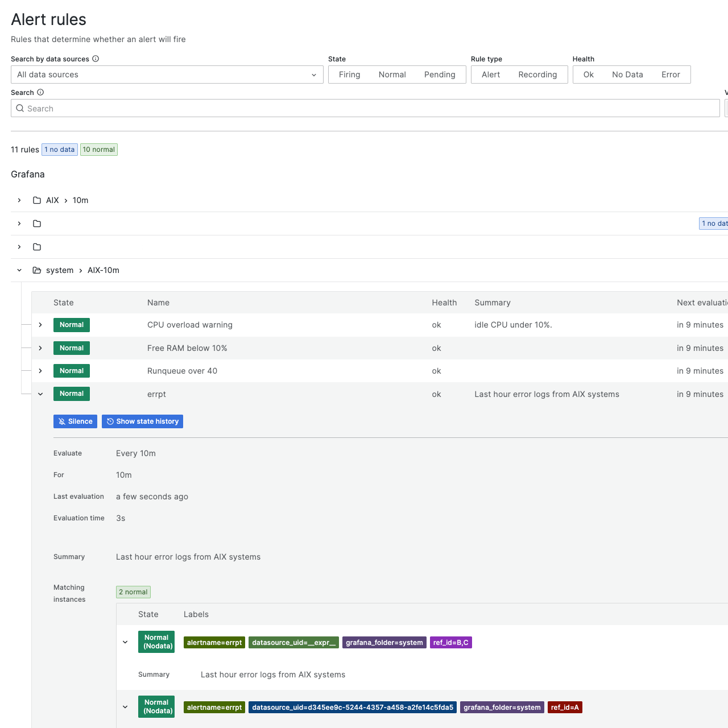Click in the rules Search input field
The height and width of the screenshot is (728, 728).
pos(370,108)
